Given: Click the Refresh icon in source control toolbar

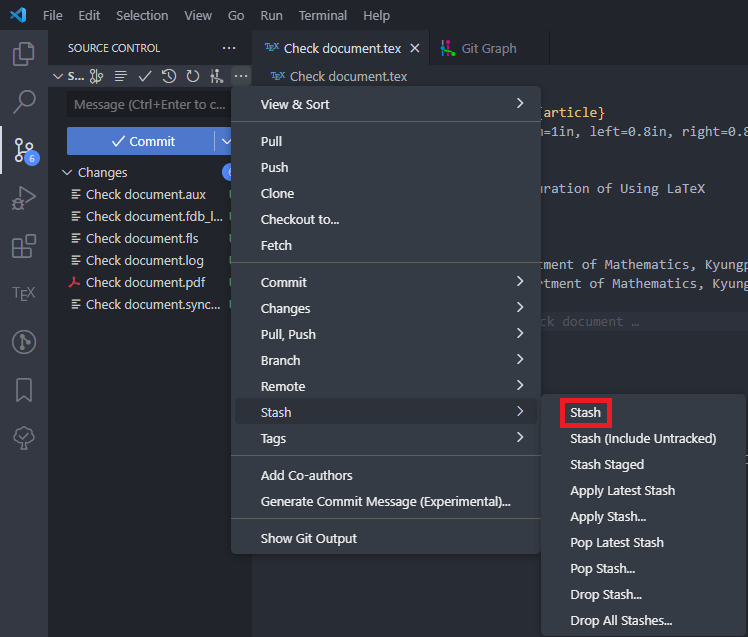Looking at the screenshot, I should click(x=193, y=76).
